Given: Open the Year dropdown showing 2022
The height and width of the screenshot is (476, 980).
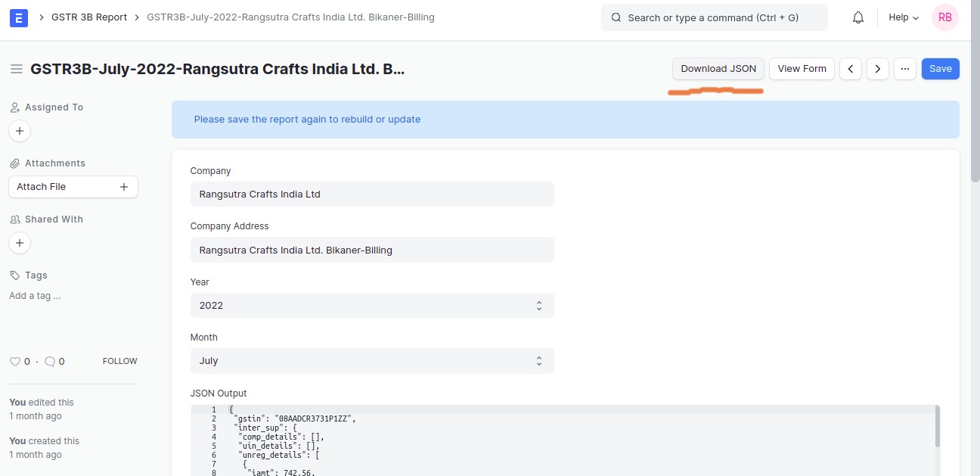Looking at the screenshot, I should [372, 306].
